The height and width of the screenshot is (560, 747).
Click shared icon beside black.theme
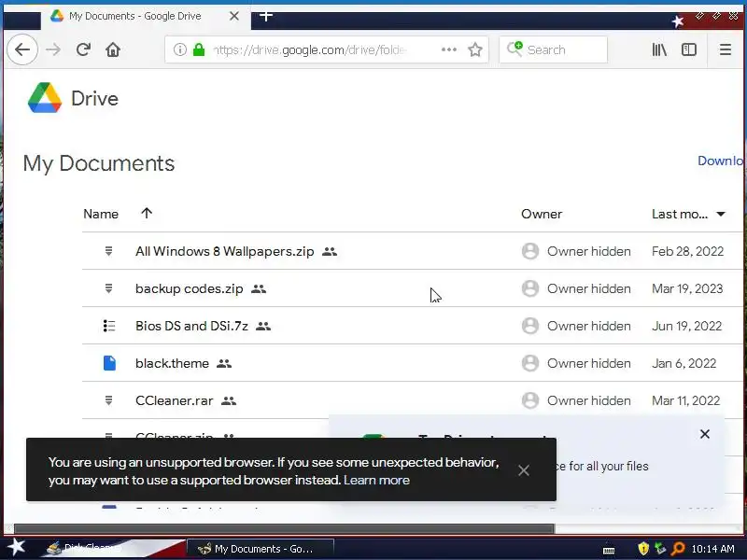pyautogui.click(x=224, y=363)
